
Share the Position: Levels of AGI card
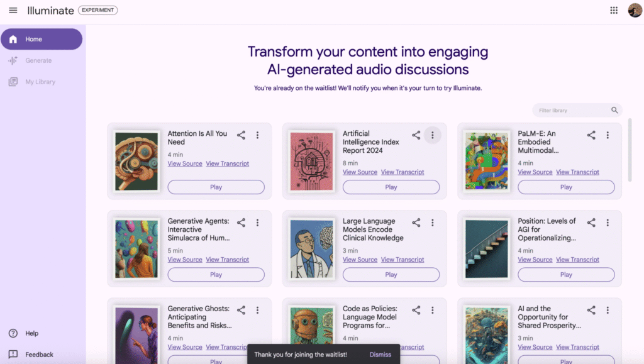tap(591, 223)
